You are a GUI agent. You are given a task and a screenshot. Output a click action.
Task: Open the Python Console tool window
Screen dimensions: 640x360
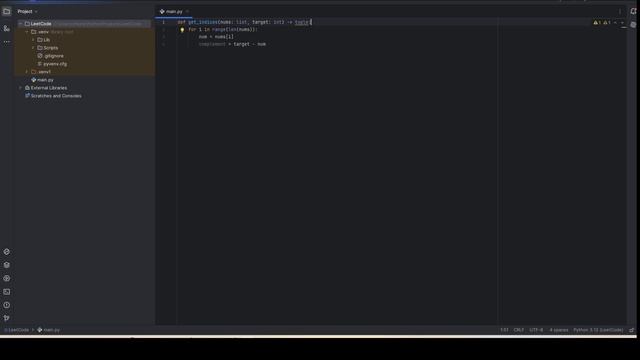pos(7,252)
